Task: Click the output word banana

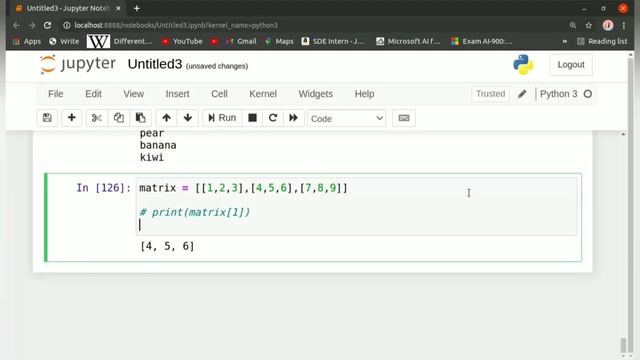Action: [158, 145]
